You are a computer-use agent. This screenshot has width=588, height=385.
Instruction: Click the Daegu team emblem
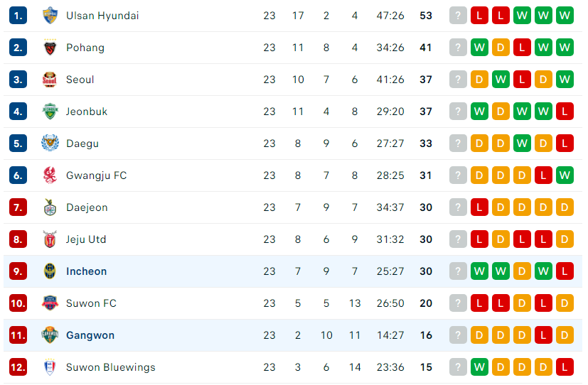tap(50, 143)
